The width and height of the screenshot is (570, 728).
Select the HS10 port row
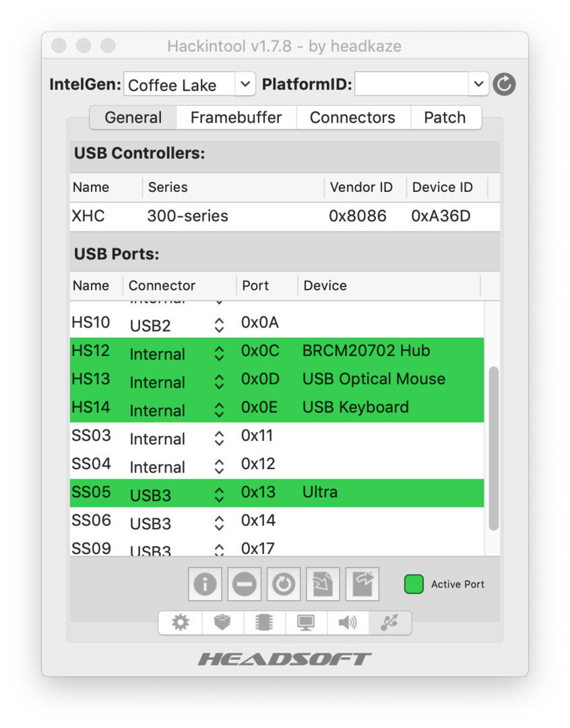pyautogui.click(x=277, y=323)
